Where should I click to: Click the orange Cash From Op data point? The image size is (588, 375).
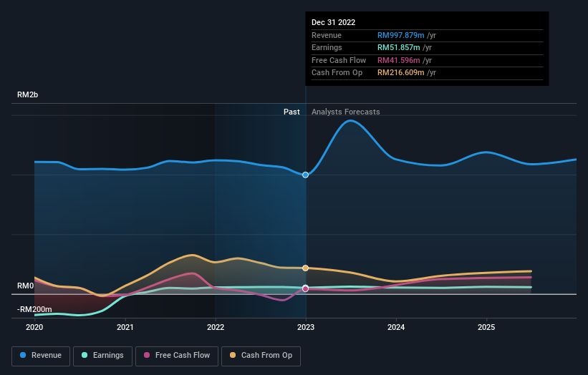click(x=305, y=268)
